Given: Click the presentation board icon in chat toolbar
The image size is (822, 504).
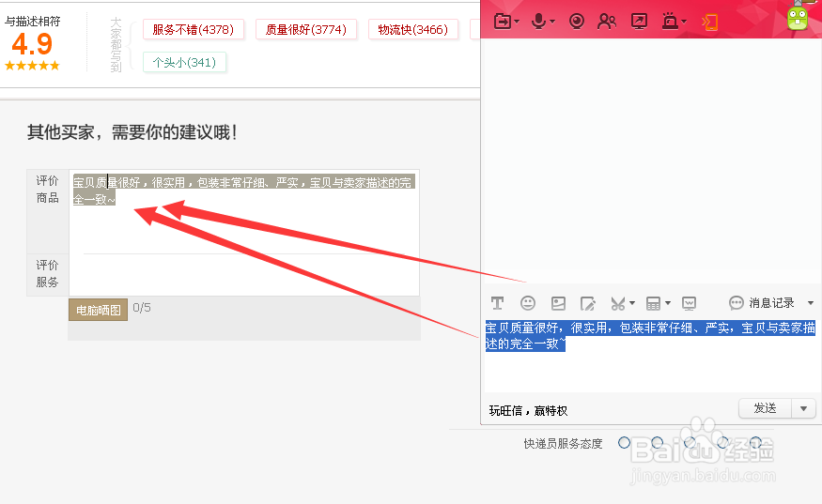Looking at the screenshot, I should (689, 303).
